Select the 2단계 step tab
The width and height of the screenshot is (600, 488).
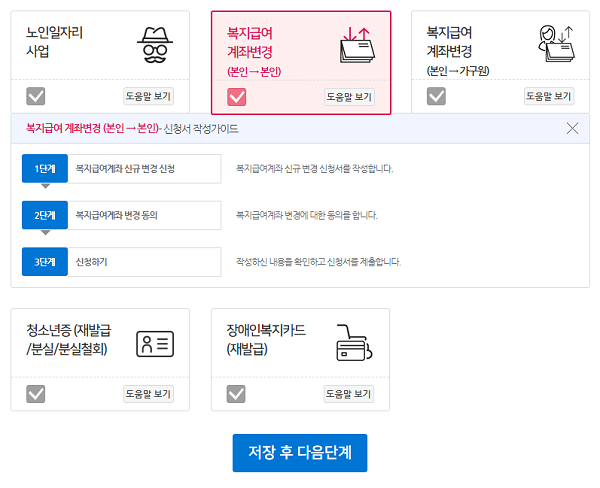click(x=45, y=215)
